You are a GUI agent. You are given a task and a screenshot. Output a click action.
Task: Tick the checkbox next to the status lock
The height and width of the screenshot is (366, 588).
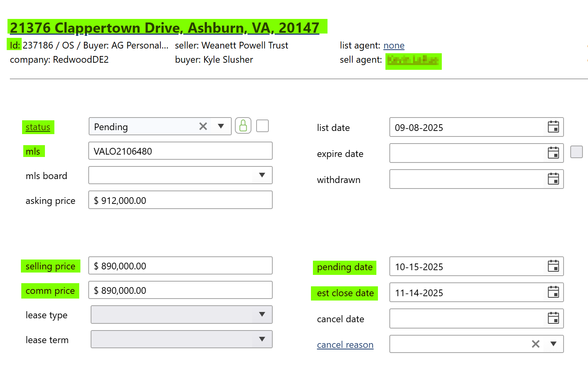click(x=262, y=126)
